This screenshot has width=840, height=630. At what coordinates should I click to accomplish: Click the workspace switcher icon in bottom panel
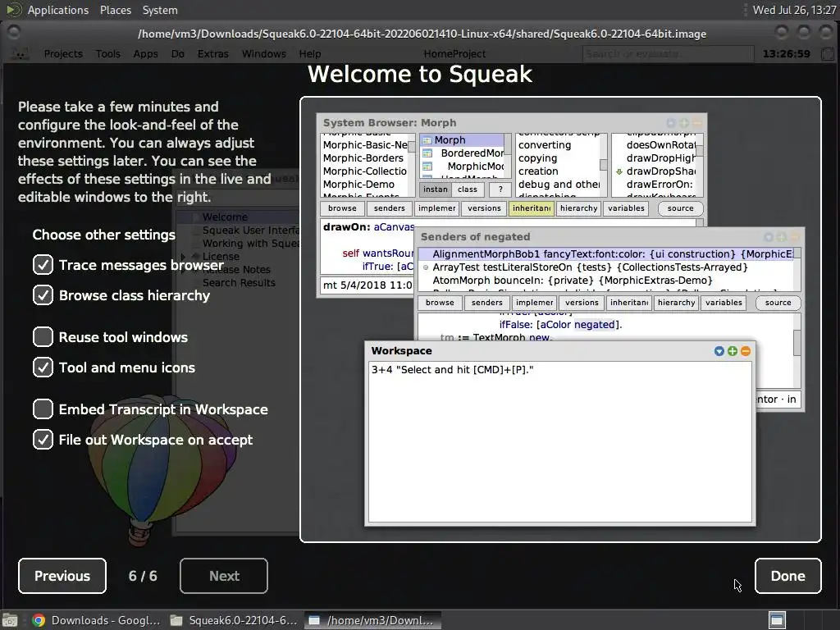(x=778, y=620)
